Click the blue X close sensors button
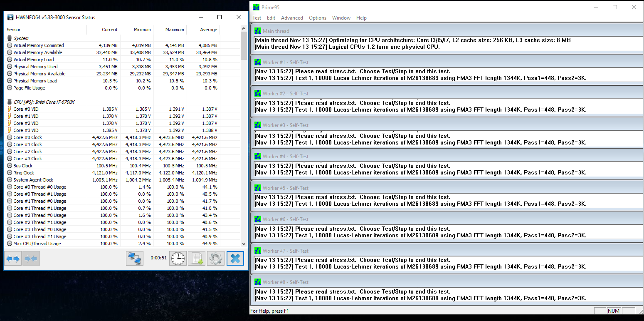Viewport: 644px width, 321px height. click(x=235, y=259)
